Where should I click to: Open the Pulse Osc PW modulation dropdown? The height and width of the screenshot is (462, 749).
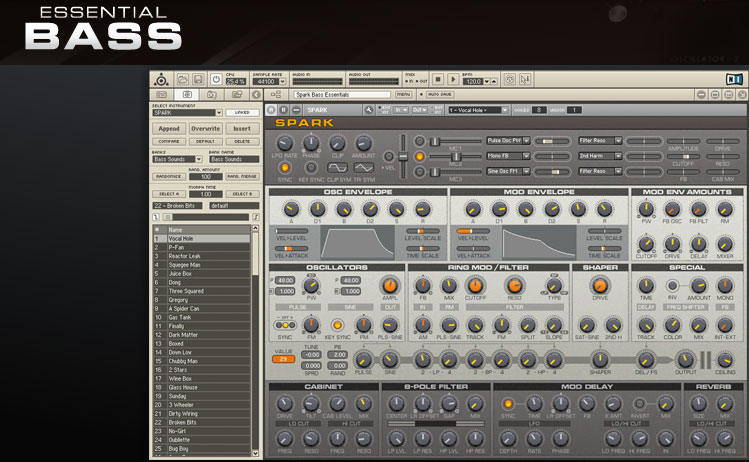pos(508,140)
